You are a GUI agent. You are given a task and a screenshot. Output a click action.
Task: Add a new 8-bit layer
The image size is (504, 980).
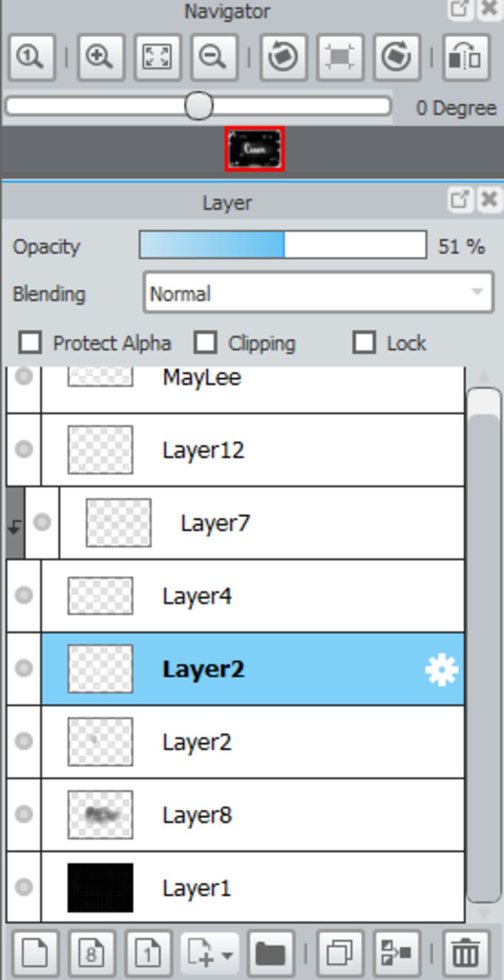coord(92,954)
